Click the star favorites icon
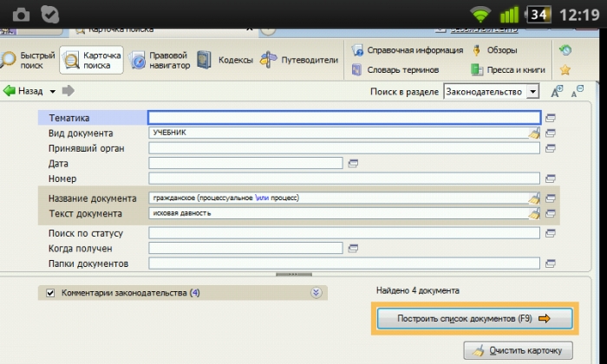 coord(565,70)
